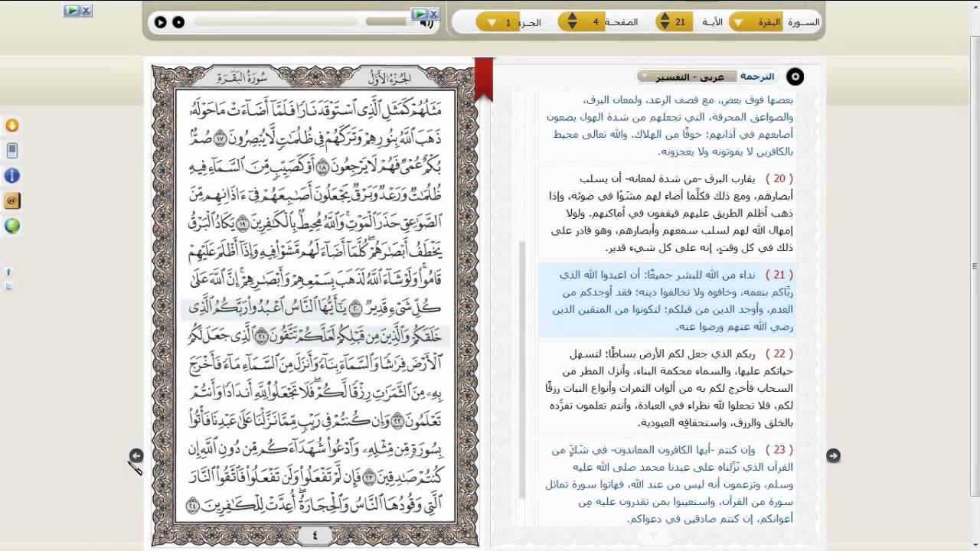980x551 pixels.
Task: Open the translation dropdown عربى - التفسير
Action: (687, 77)
